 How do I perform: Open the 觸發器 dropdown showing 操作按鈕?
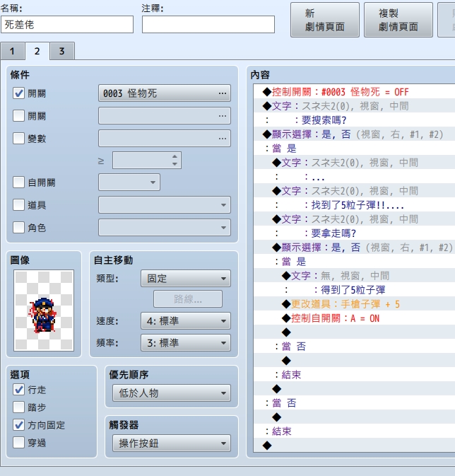(172, 443)
